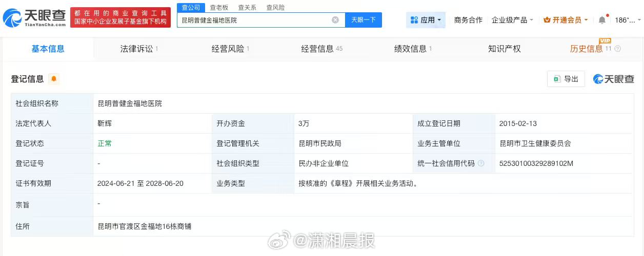Click the 天眼一下 search button
Viewport: 644px width, 256px height.
[364, 20]
